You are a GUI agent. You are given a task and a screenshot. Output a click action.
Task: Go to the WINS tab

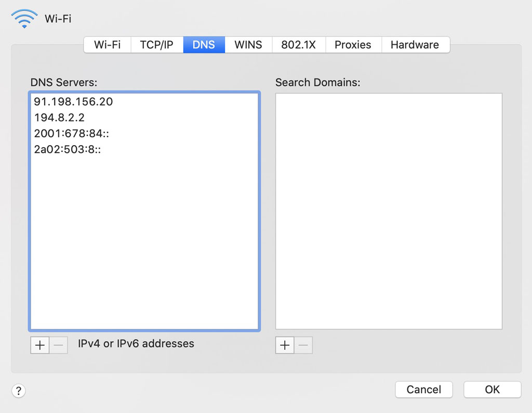[248, 45]
